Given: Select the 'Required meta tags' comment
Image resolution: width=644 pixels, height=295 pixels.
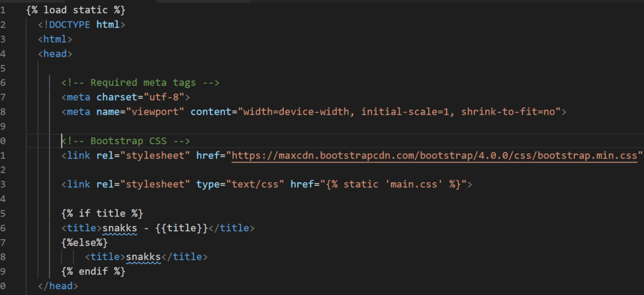Looking at the screenshot, I should pos(141,82).
